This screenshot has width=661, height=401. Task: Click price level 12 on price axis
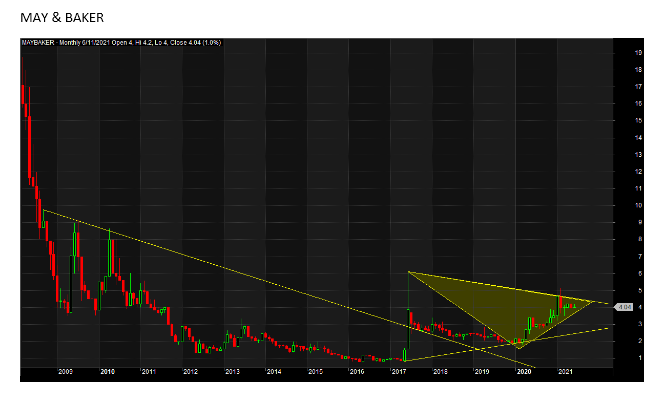[639, 172]
